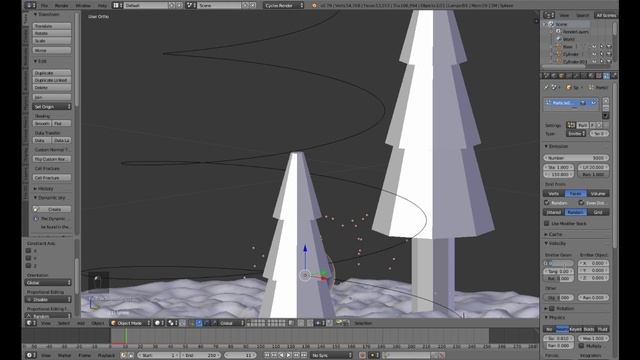The image size is (640, 360).
Task: Click the Blender logo icon in the top bar
Action: point(314,5)
